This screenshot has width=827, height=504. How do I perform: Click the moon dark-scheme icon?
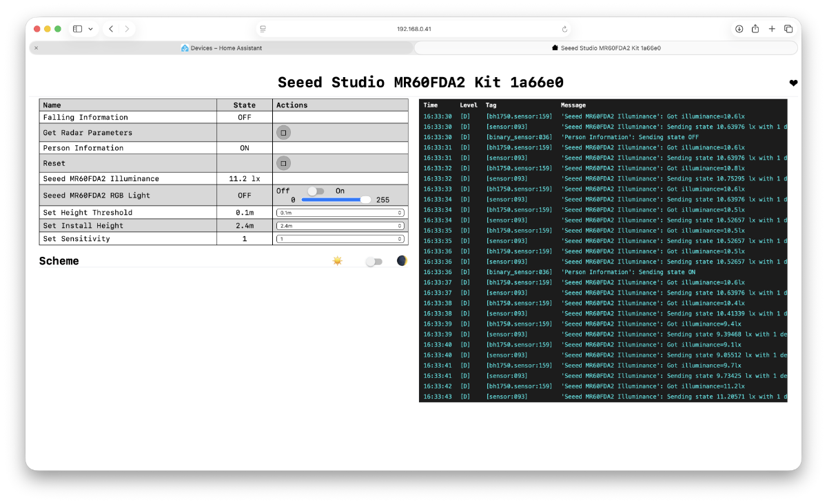coord(402,261)
